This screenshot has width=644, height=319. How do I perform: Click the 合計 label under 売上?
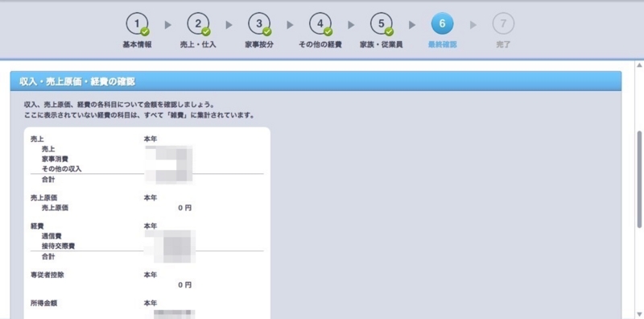(x=48, y=180)
